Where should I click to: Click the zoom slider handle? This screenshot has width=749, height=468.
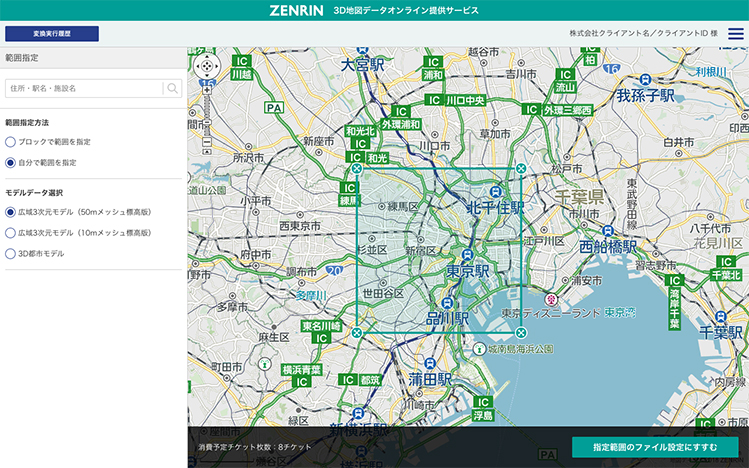point(207,122)
